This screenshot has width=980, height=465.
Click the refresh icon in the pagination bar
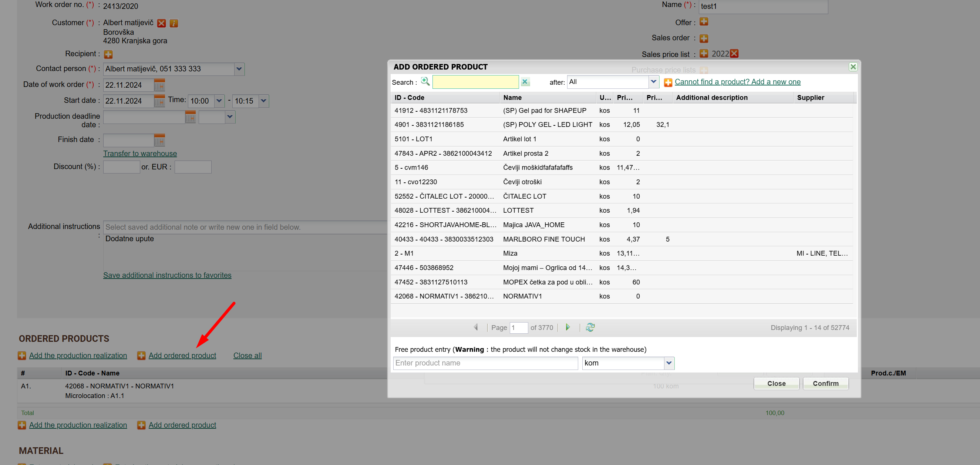click(590, 327)
